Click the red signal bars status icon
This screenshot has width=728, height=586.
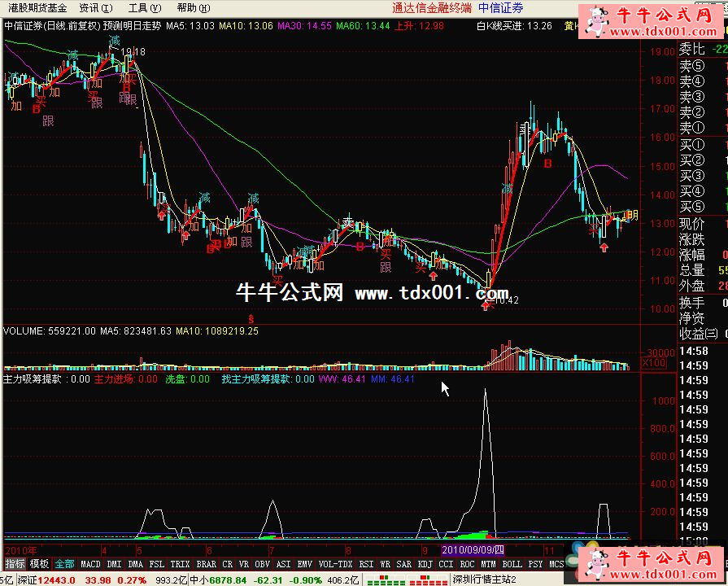[x=428, y=580]
